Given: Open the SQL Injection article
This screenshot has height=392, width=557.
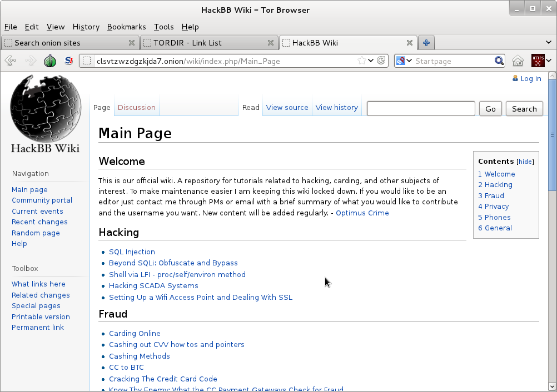Looking at the screenshot, I should click(x=132, y=252).
